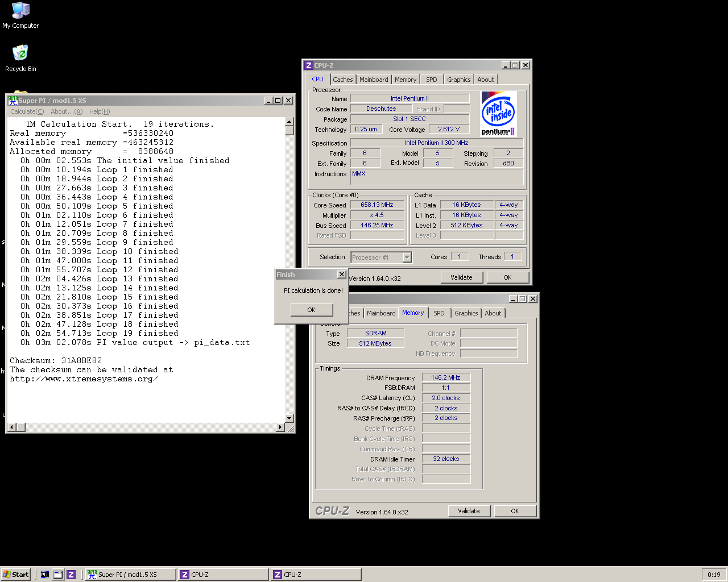Open the Calculate menu in Super PI

click(x=27, y=111)
